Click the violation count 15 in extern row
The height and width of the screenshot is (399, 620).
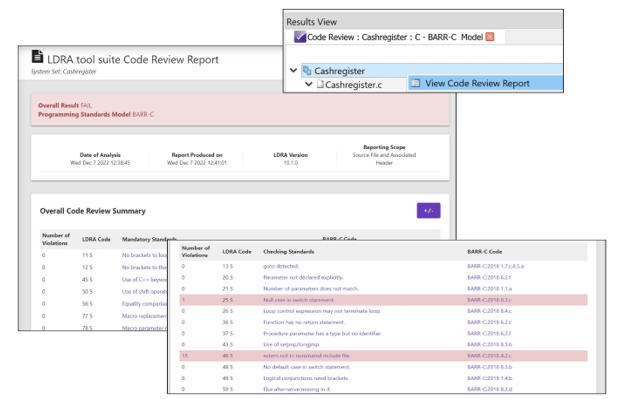(185, 356)
